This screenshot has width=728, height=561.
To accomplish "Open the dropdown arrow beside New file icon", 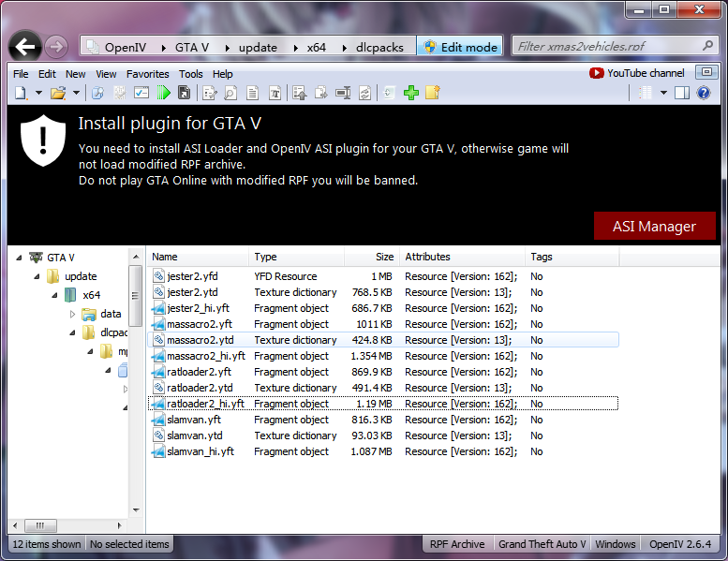I will click(x=39, y=93).
